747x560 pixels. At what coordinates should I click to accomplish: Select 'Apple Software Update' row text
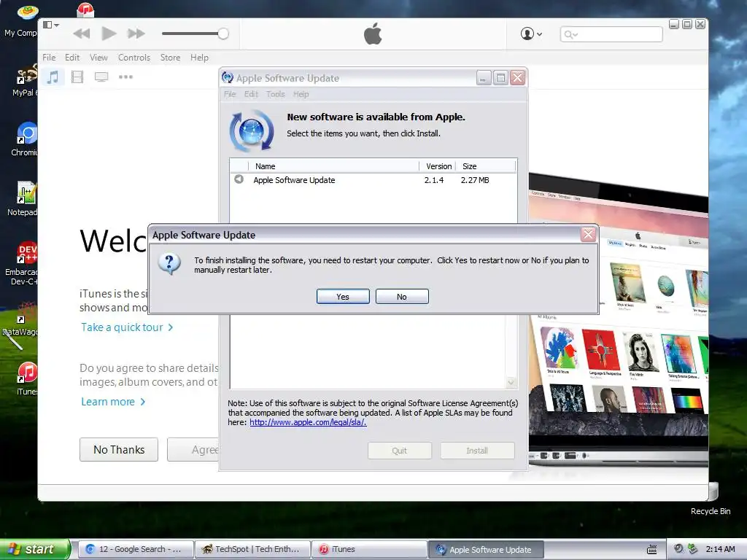[294, 180]
